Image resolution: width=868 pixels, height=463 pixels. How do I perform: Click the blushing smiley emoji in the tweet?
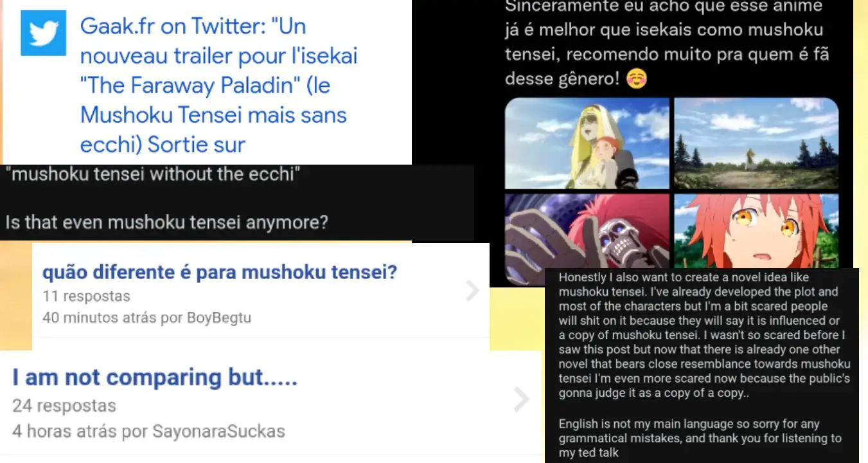[x=637, y=79]
